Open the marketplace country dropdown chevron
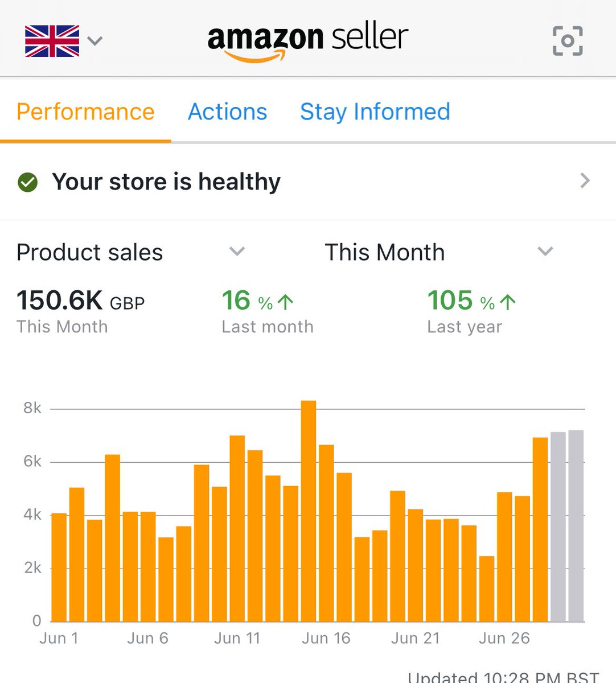The width and height of the screenshot is (616, 683). [95, 41]
